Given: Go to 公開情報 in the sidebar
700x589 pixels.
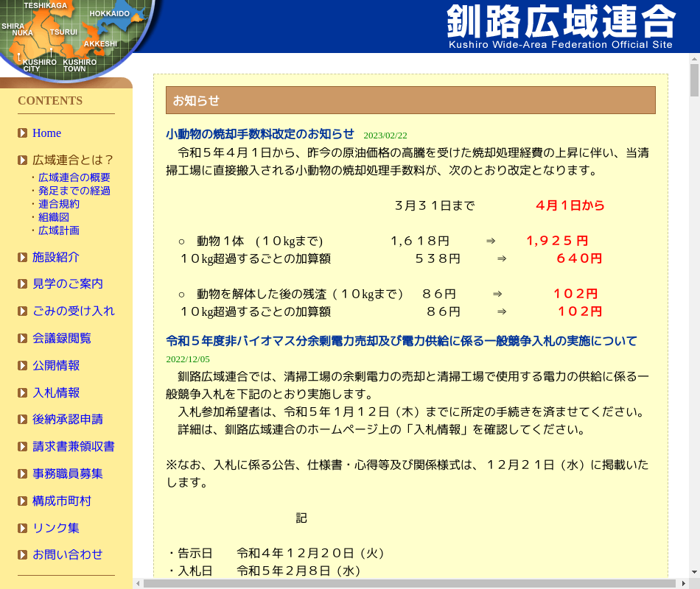Looking at the screenshot, I should point(56,365).
